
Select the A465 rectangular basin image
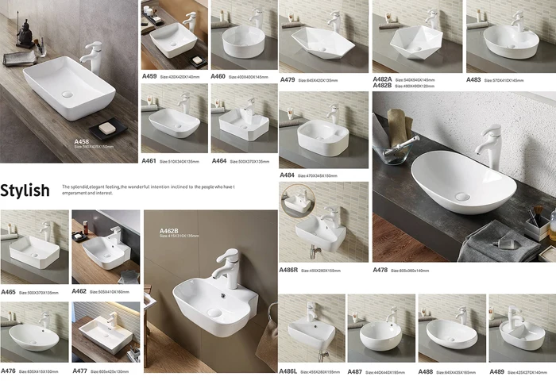[x=35, y=247]
